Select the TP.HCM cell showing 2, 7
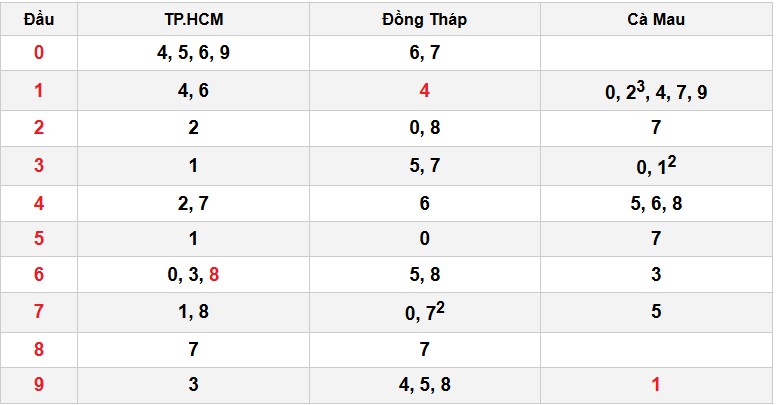The image size is (777, 405). pyautogui.click(x=193, y=203)
